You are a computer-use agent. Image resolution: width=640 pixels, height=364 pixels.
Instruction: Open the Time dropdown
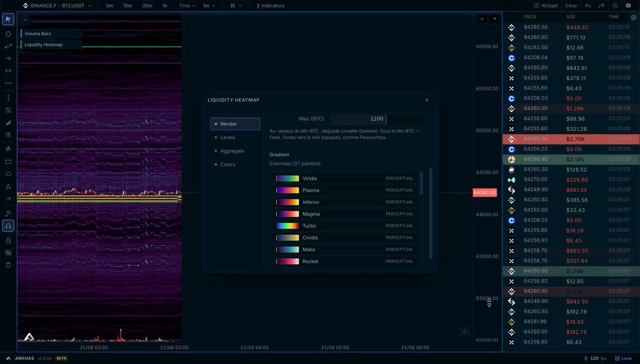click(x=187, y=5)
